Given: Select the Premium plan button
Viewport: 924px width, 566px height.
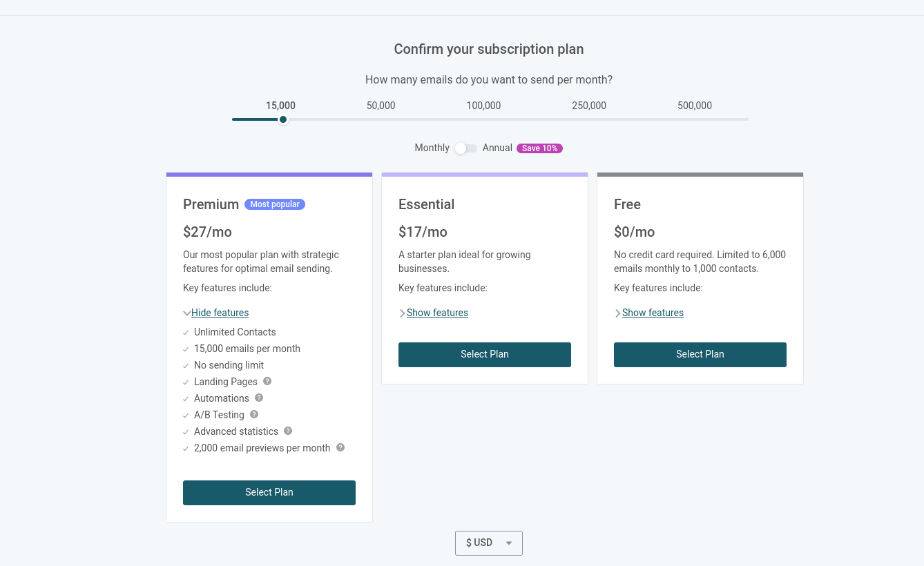Looking at the screenshot, I should coord(269,492).
